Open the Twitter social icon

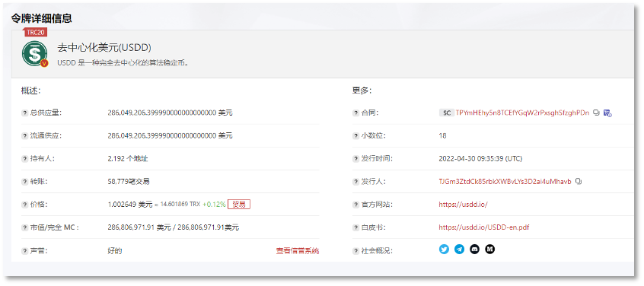[x=444, y=249]
